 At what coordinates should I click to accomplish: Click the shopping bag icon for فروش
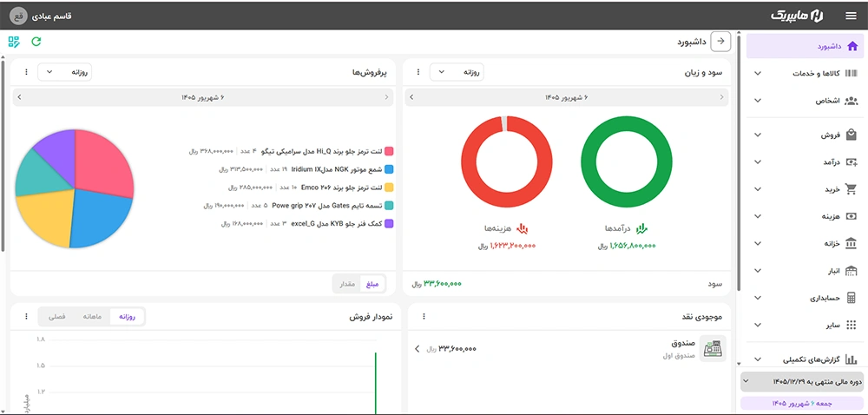pyautogui.click(x=852, y=135)
